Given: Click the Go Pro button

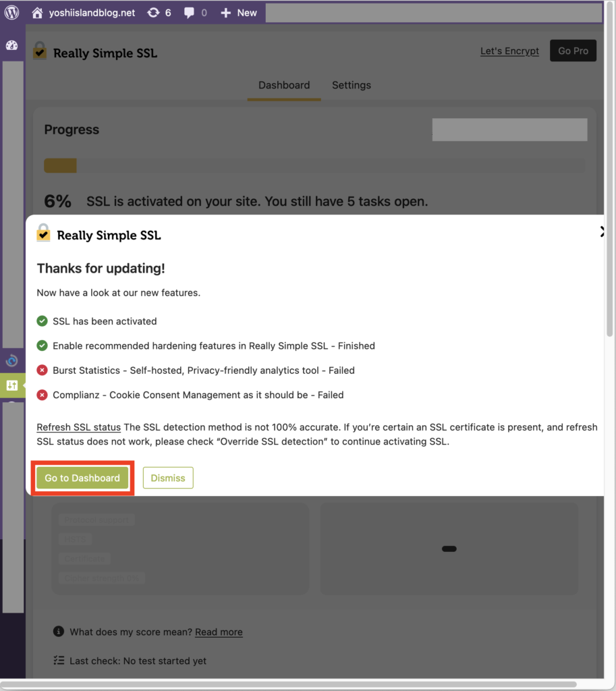Looking at the screenshot, I should click(x=573, y=51).
